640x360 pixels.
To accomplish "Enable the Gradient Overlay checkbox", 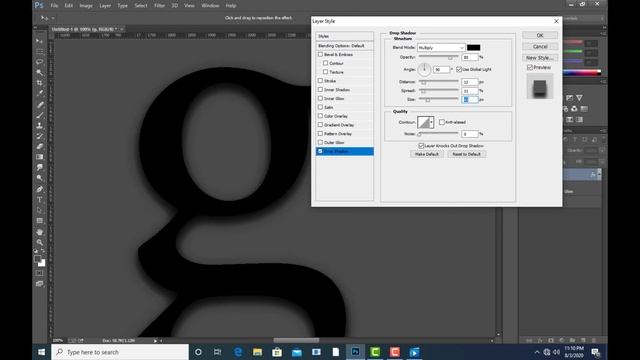I will point(320,124).
